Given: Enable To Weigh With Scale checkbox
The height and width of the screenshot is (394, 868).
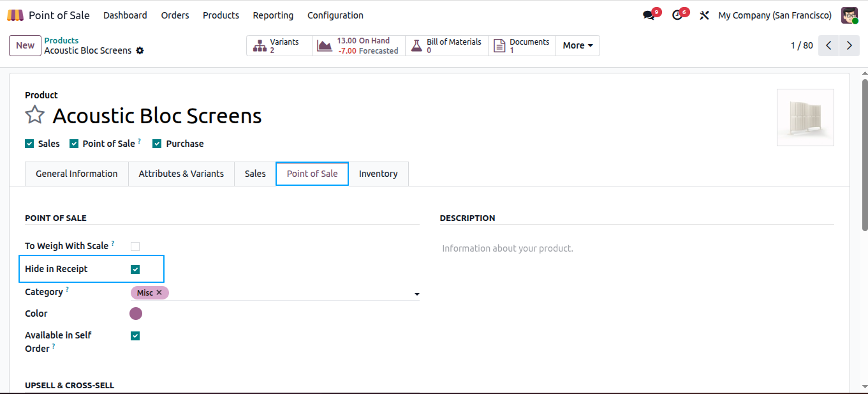Looking at the screenshot, I should (135, 246).
